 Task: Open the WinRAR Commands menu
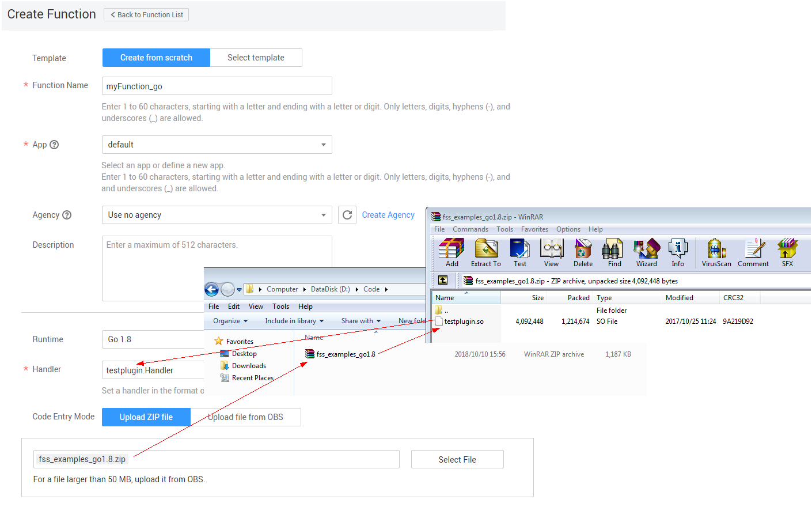[x=470, y=229]
